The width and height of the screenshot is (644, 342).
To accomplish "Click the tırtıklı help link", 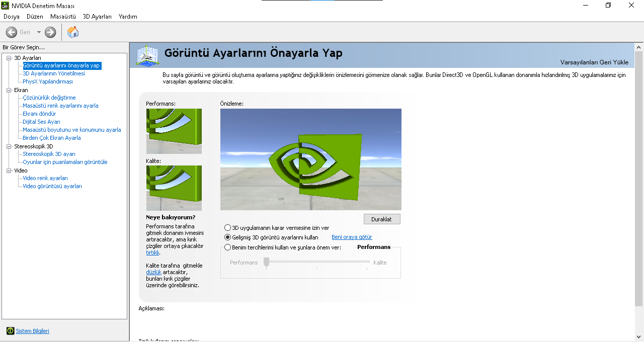I will [152, 253].
